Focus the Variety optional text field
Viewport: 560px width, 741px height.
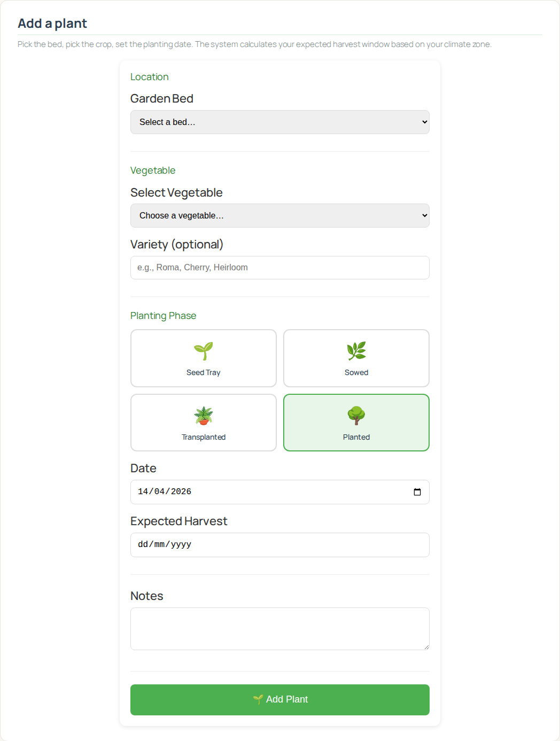point(279,267)
